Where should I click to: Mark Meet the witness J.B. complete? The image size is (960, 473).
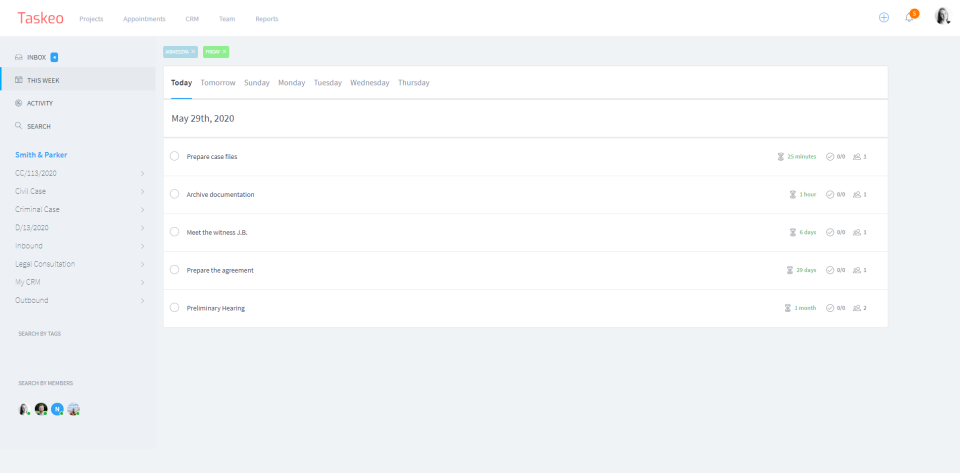coord(174,232)
